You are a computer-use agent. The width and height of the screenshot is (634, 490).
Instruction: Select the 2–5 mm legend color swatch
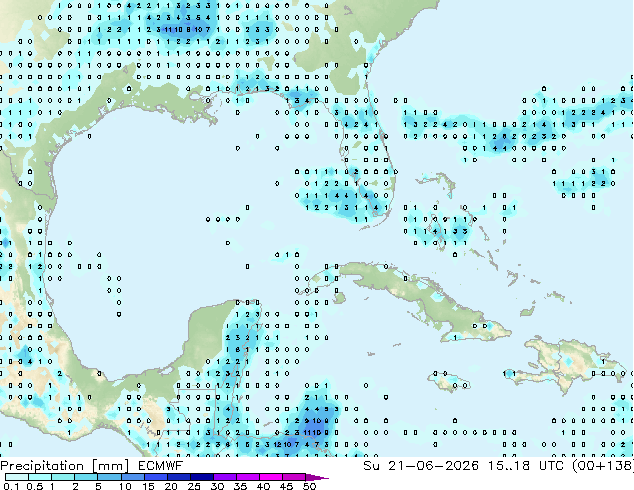point(86,477)
